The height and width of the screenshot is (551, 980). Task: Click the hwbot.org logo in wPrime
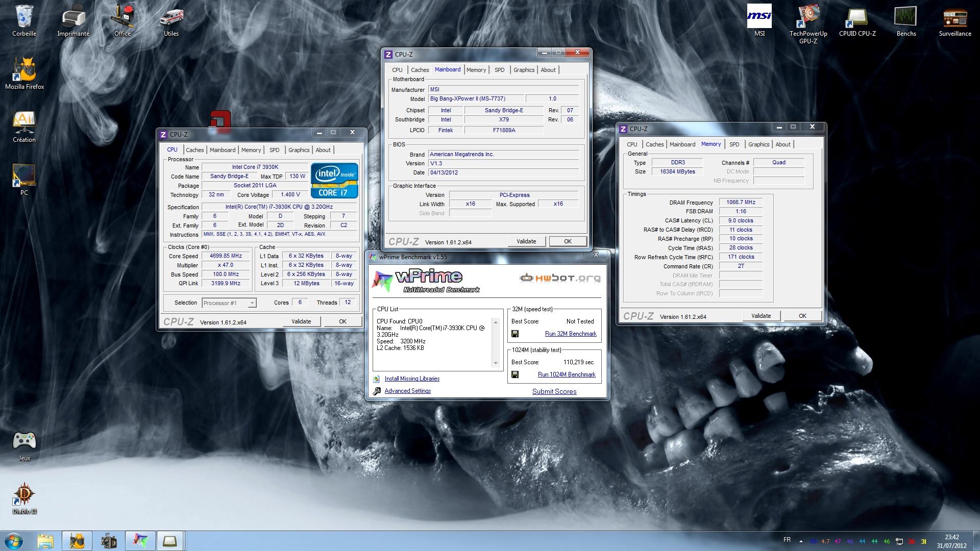coord(560,278)
